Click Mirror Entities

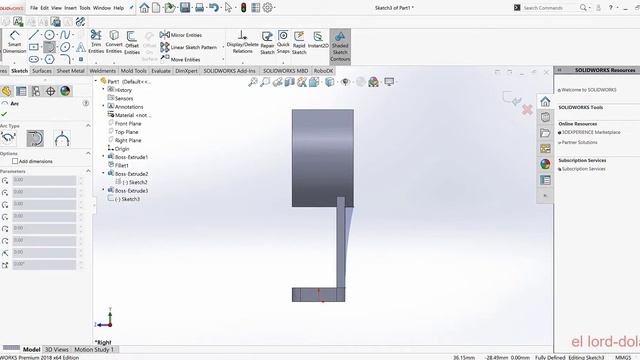pos(181,35)
